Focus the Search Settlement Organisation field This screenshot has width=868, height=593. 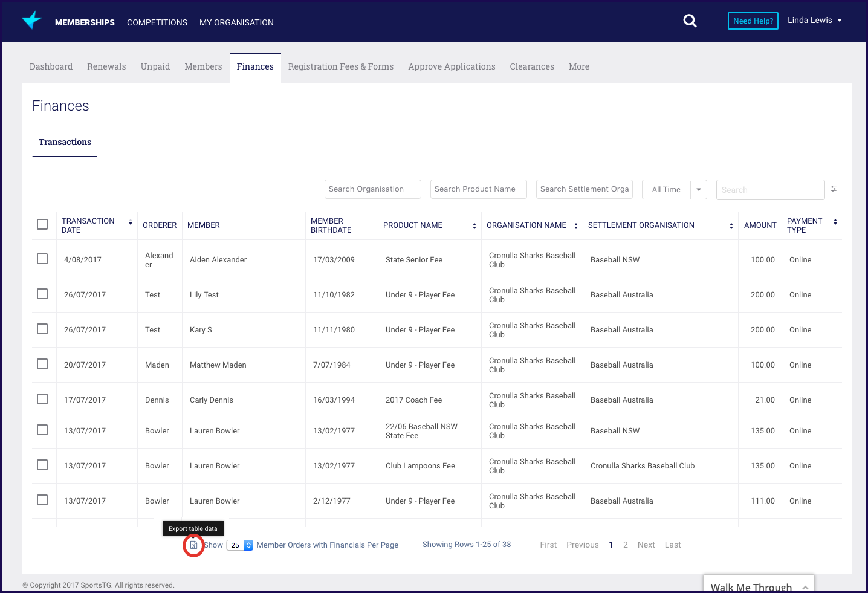(585, 189)
